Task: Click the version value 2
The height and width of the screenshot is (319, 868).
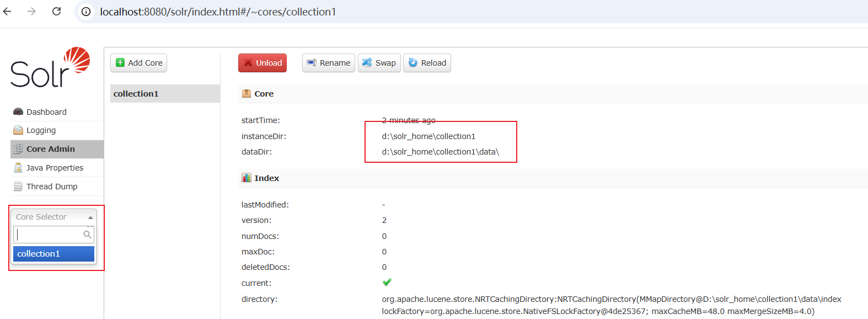Action: pos(384,220)
